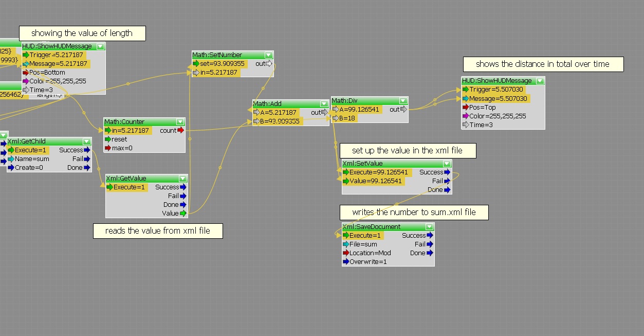Image resolution: width=644 pixels, height=336 pixels.
Task: Select the B=18 input on Math:Div
Action: click(x=344, y=118)
